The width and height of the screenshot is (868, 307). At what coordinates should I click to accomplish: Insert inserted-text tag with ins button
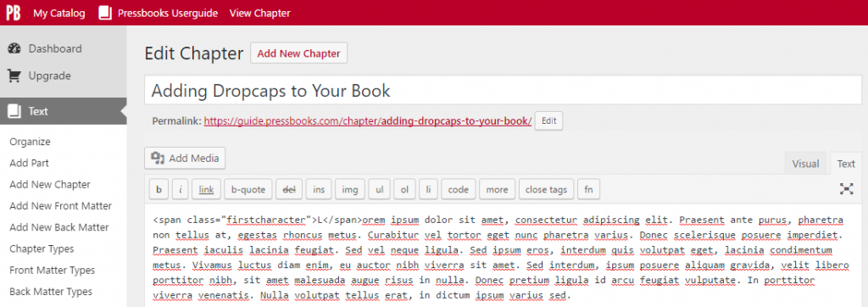pyautogui.click(x=319, y=189)
